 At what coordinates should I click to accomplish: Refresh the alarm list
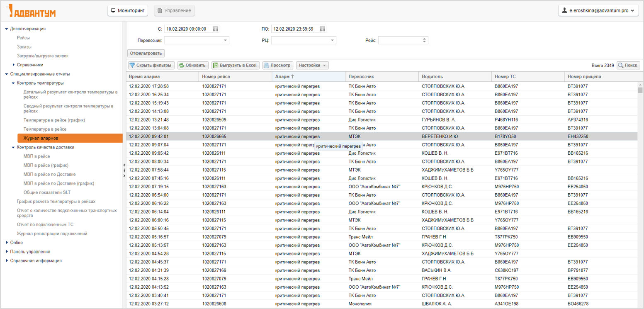(192, 66)
